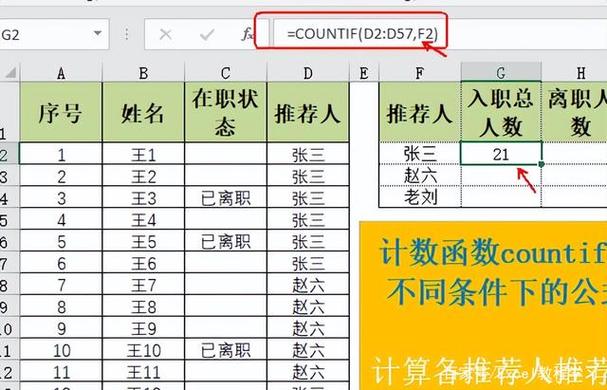The height and width of the screenshot is (390, 607).
Task: Select column B header
Action: pos(143,73)
